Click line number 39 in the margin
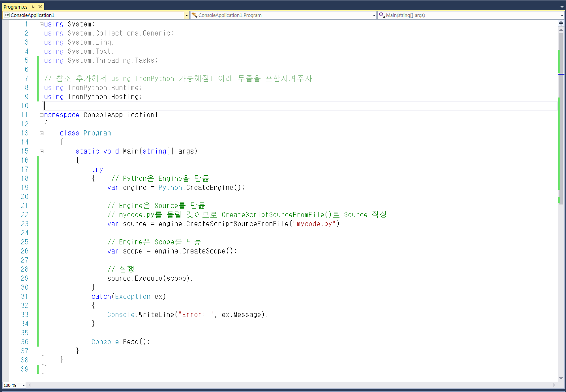 24,369
